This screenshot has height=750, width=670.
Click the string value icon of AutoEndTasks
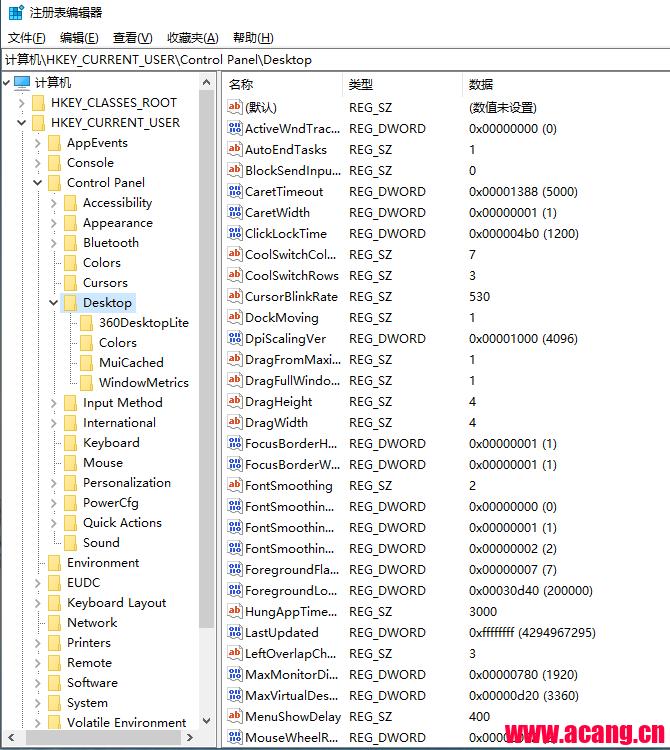234,149
